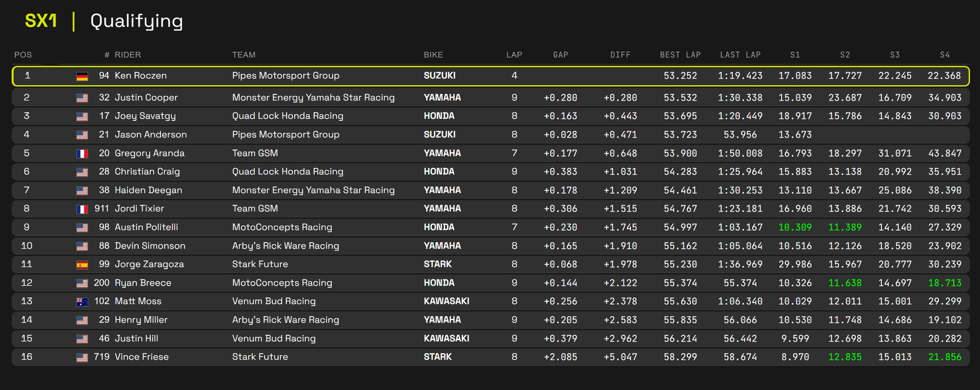Click the Spanish flag beside Jorge Zaragoza
The height and width of the screenshot is (390, 980).
[82, 264]
